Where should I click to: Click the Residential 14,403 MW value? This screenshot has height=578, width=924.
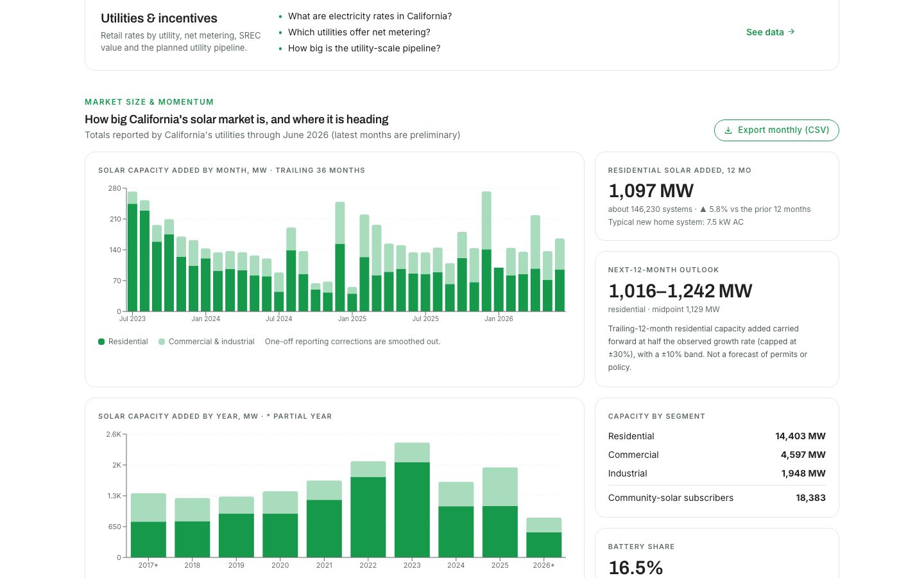coord(800,436)
